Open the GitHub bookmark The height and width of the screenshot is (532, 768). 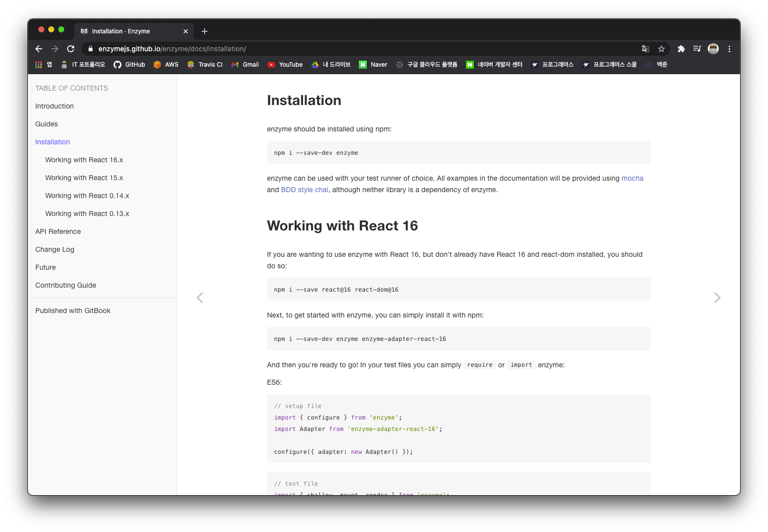[x=129, y=65]
